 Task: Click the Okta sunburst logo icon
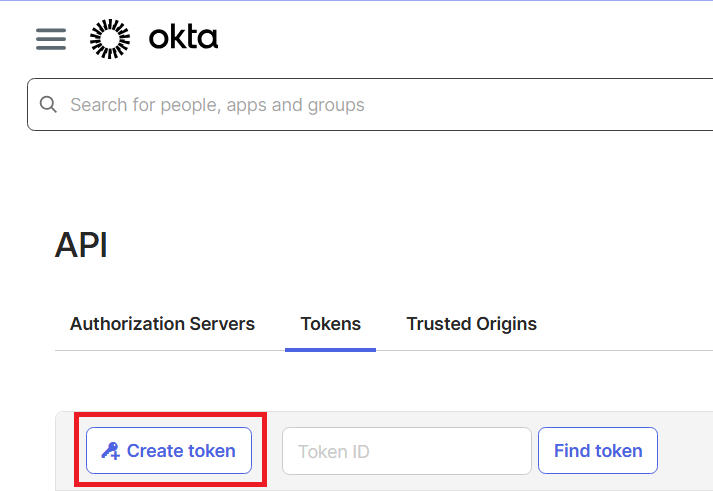pyautogui.click(x=109, y=39)
